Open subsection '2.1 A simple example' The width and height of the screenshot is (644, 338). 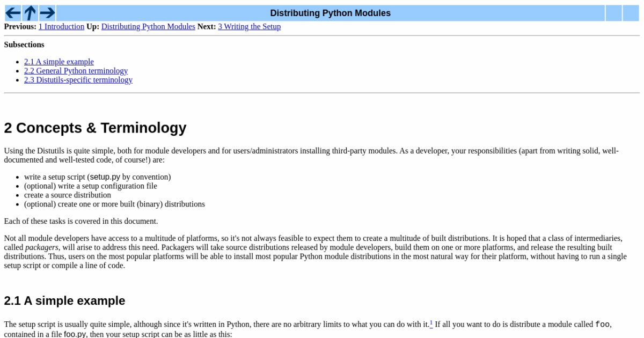pyautogui.click(x=59, y=62)
